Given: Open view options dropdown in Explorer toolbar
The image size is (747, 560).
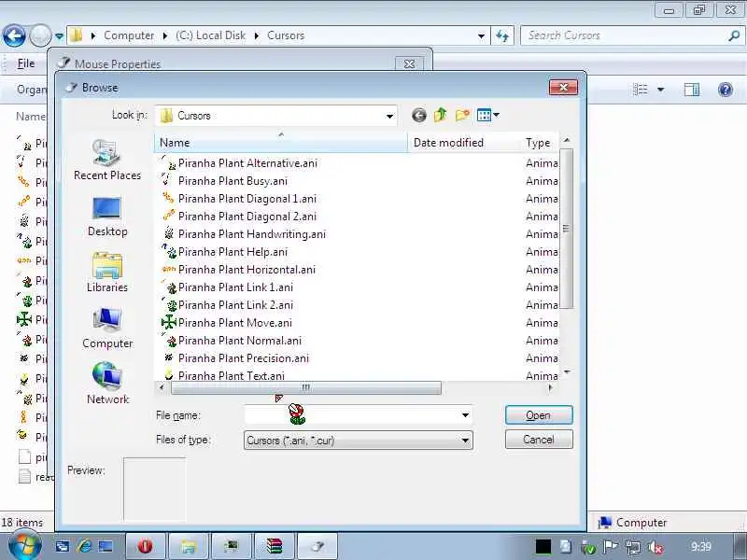Looking at the screenshot, I should [x=661, y=90].
